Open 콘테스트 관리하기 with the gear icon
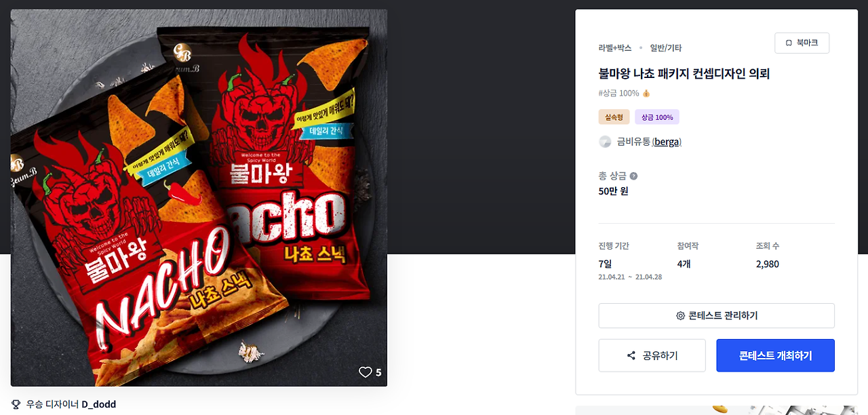This screenshot has width=868, height=415. click(716, 316)
